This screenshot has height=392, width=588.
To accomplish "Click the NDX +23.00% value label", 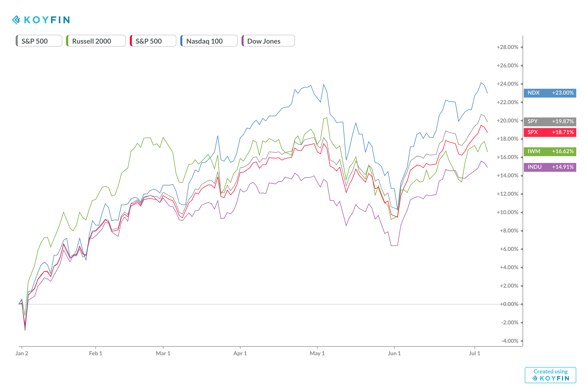I will [x=550, y=93].
